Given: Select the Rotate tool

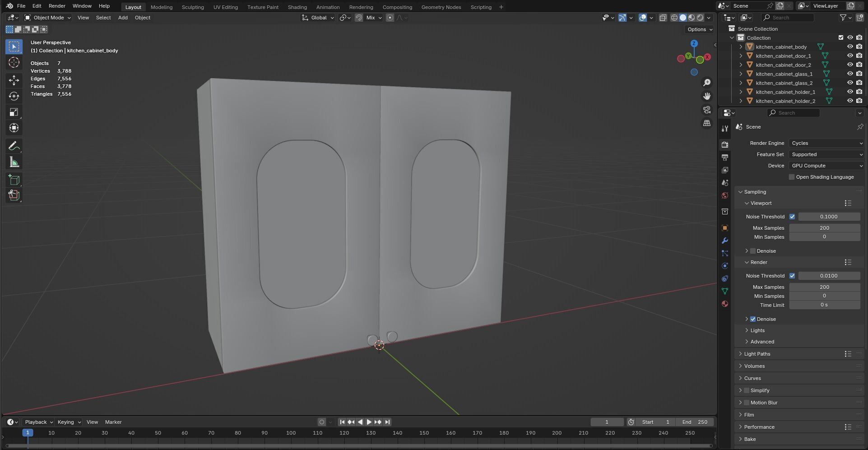Looking at the screenshot, I should coord(14,96).
